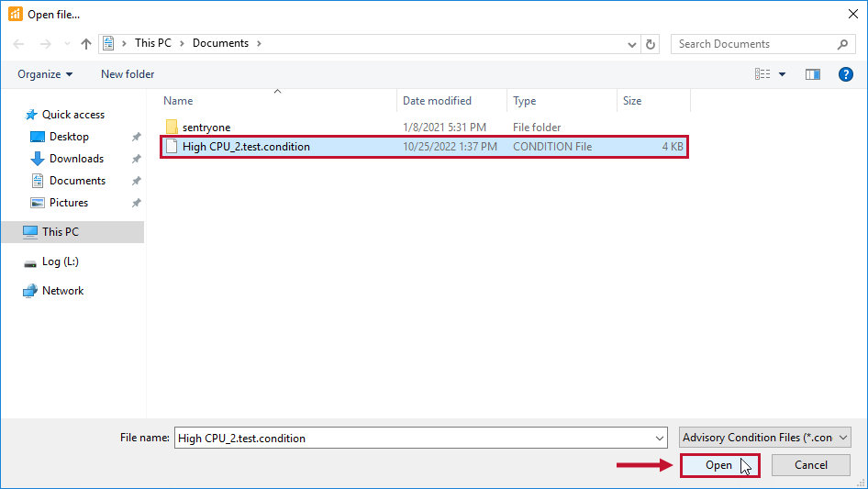Open the Advisory Condition Files type dropdown
868x489 pixels.
coord(765,438)
